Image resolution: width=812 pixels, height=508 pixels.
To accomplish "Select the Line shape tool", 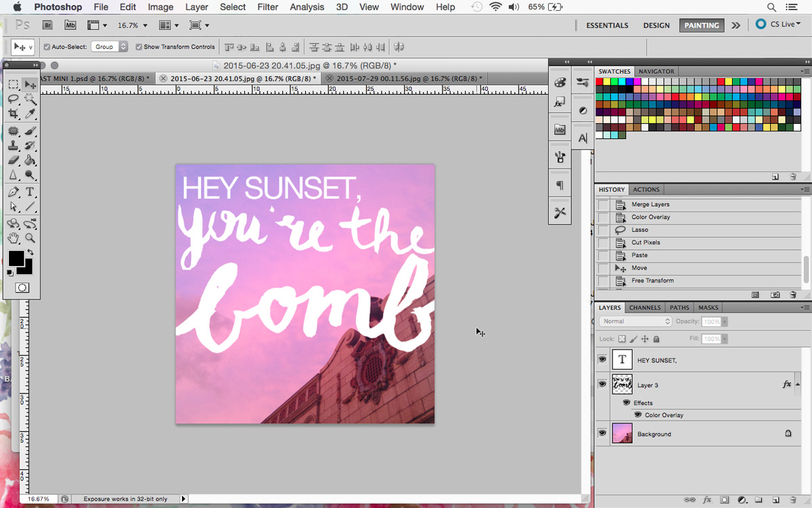I will coord(30,207).
